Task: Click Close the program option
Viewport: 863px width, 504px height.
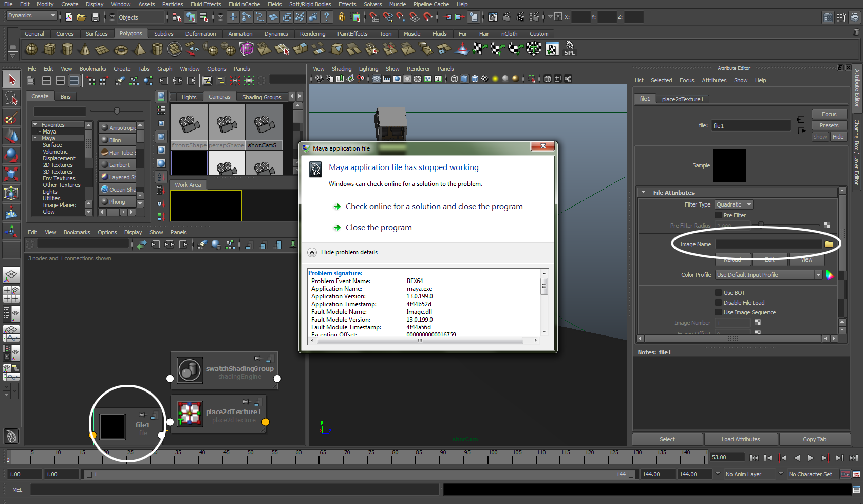Action: (379, 228)
